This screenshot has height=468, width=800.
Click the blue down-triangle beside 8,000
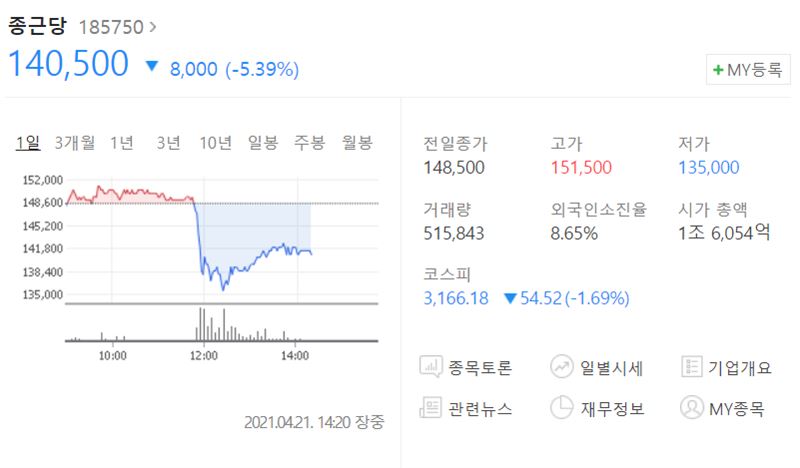pos(152,66)
